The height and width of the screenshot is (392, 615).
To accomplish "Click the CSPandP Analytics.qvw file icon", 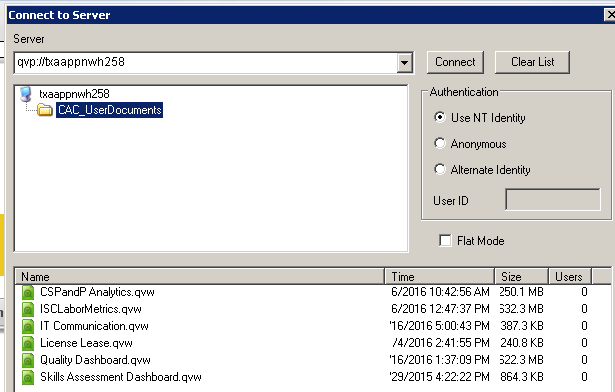I will [x=28, y=292].
